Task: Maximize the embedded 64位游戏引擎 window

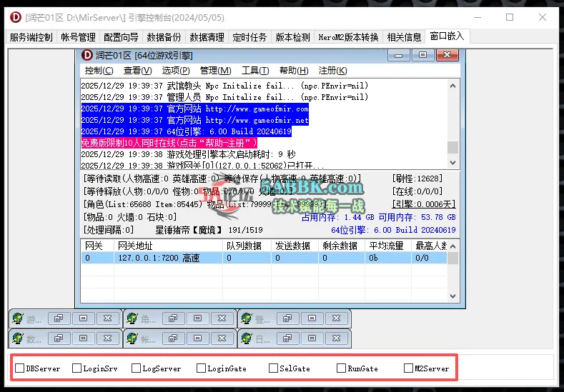Action: click(423, 55)
